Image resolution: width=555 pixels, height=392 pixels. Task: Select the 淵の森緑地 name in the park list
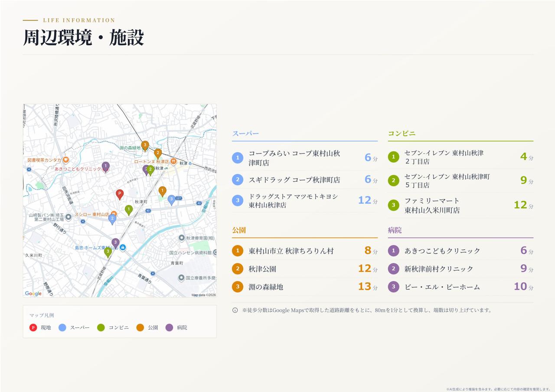click(x=266, y=287)
